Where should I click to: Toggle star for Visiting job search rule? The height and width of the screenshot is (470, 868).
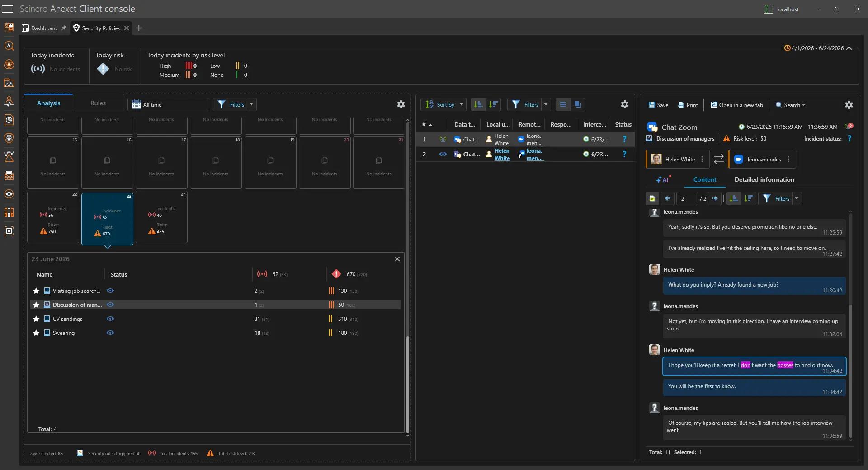[x=36, y=291]
